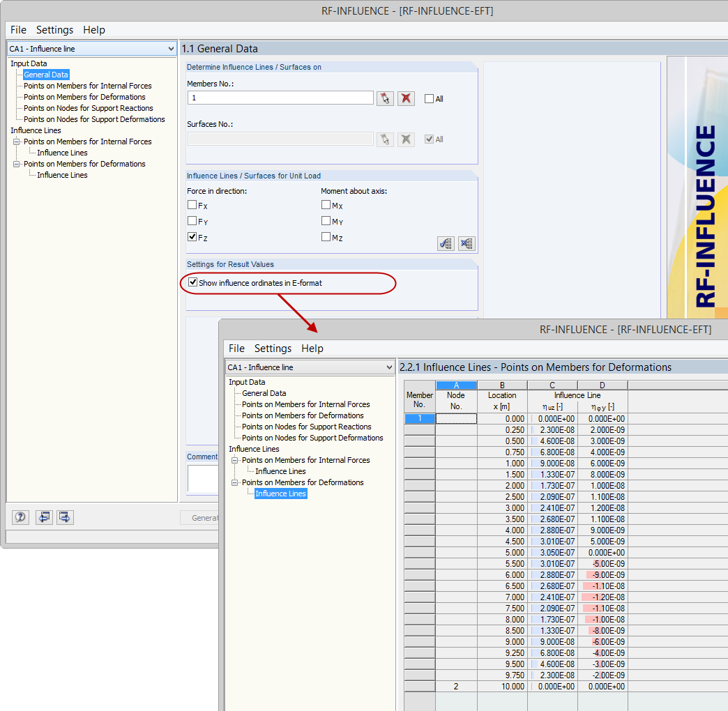Click location cell 5.000
Image resolution: width=728 pixels, height=711 pixels.
[x=502, y=552]
